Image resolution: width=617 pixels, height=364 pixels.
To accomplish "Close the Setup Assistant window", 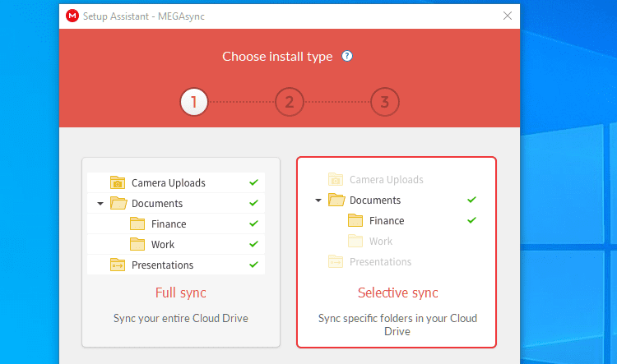I will [x=508, y=16].
